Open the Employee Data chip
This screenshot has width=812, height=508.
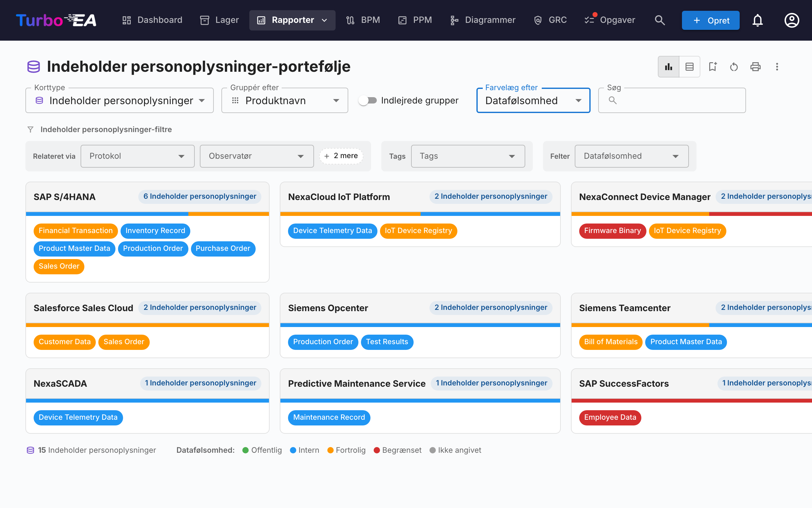pos(610,418)
